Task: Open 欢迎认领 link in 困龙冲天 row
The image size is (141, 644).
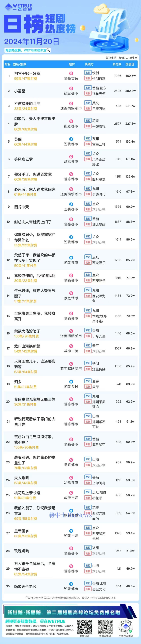Action: 99,210
